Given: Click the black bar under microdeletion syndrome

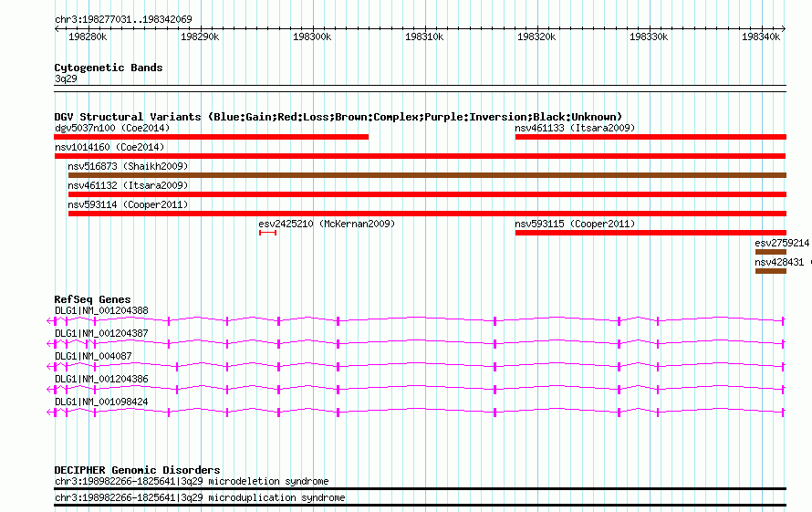Looking at the screenshot, I should [420, 488].
